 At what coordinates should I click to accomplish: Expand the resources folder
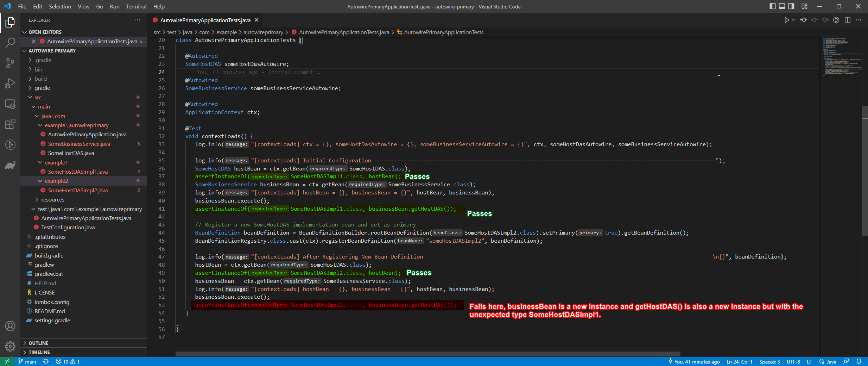point(53,200)
